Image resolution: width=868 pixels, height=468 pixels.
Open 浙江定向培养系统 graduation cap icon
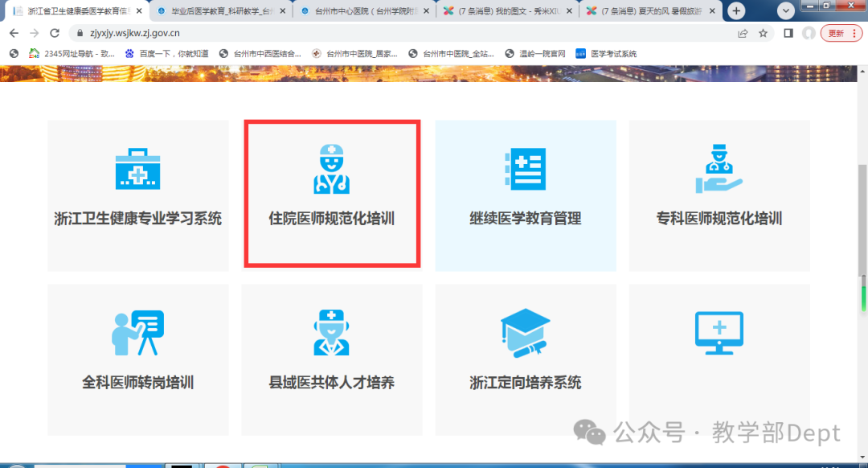click(525, 333)
